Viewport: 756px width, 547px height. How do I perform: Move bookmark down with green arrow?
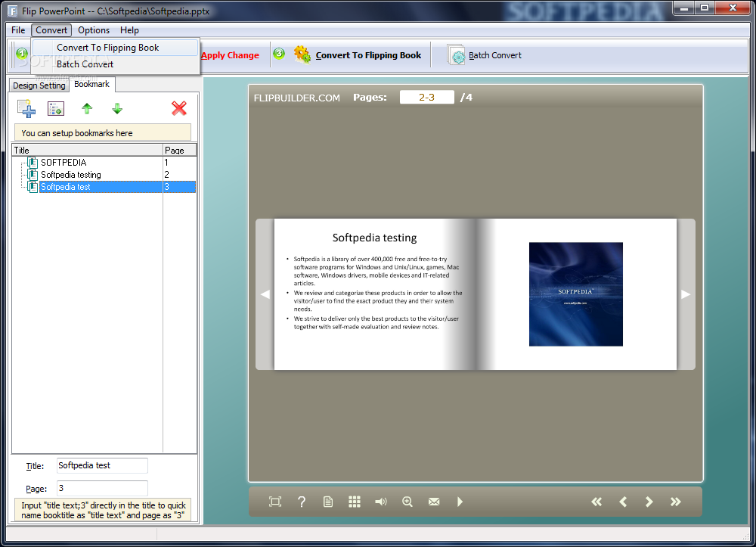117,108
